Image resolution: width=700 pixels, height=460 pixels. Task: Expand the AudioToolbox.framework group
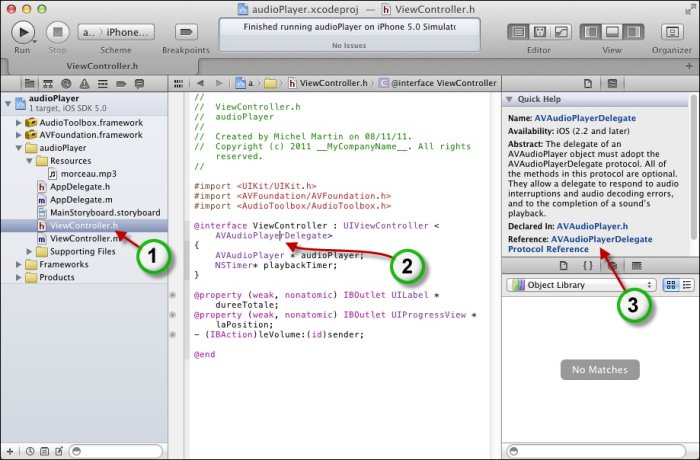pyautogui.click(x=18, y=121)
